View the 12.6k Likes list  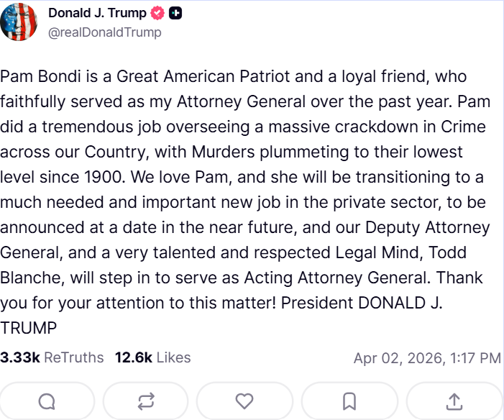point(152,357)
